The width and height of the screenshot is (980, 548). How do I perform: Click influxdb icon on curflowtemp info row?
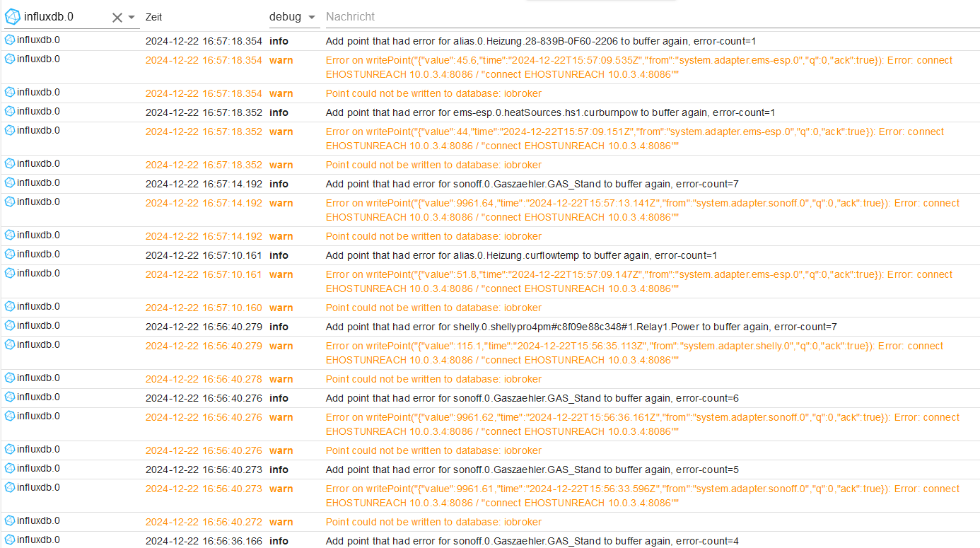tap(10, 254)
